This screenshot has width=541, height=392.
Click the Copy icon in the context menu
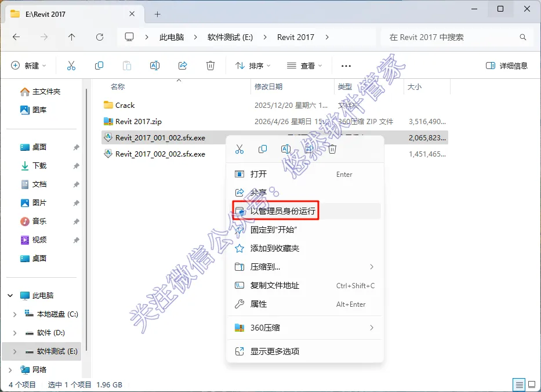pyautogui.click(x=263, y=149)
